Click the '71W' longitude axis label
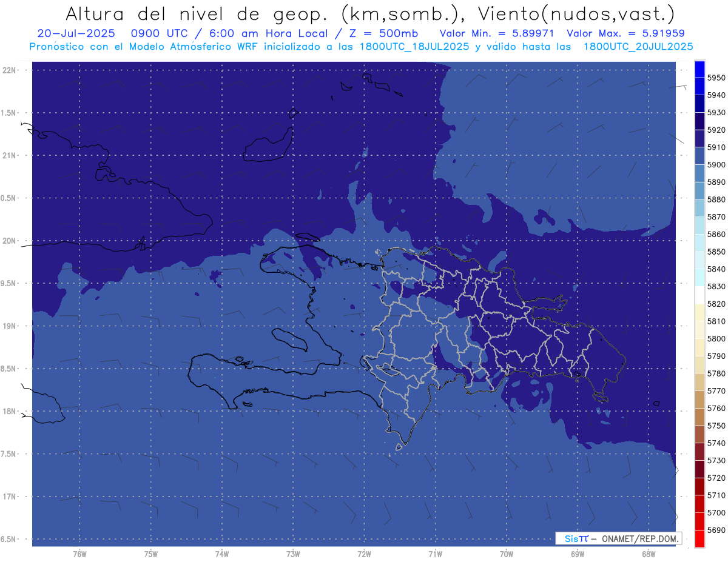Image resolution: width=728 pixels, height=562 pixels. point(435,554)
